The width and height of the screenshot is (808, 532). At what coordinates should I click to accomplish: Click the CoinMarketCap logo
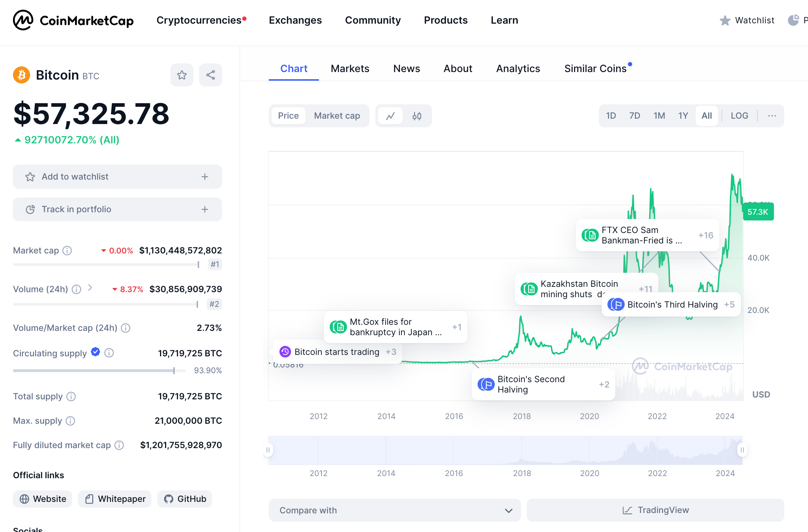tap(73, 20)
